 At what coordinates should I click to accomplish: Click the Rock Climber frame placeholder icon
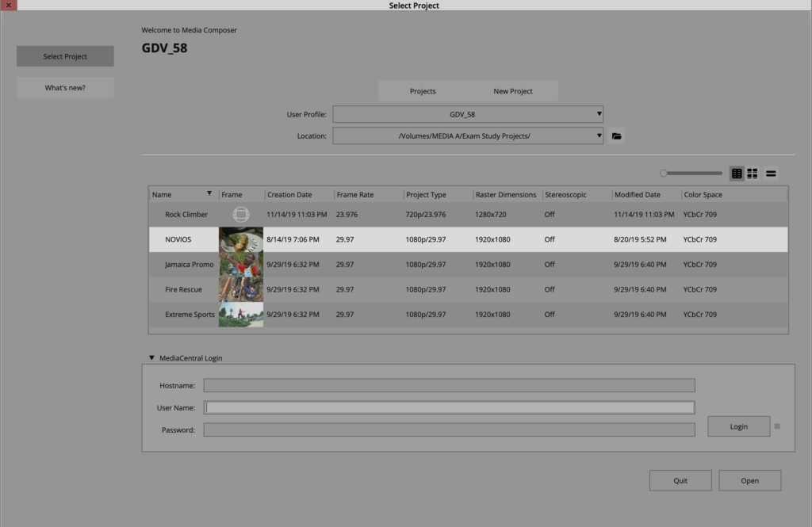(240, 213)
